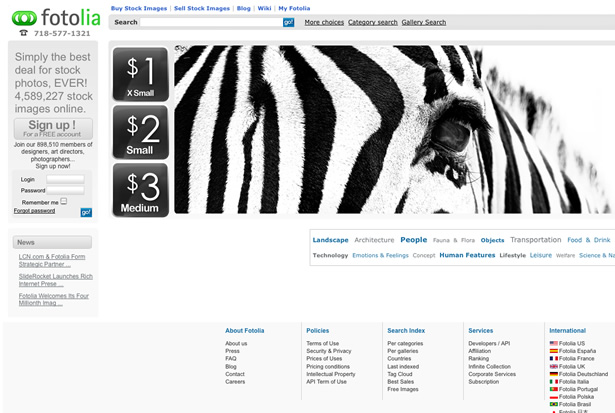Viewport: 615px width, 413px height.
Task: Choose the Food & Drink category
Action: coord(589,240)
